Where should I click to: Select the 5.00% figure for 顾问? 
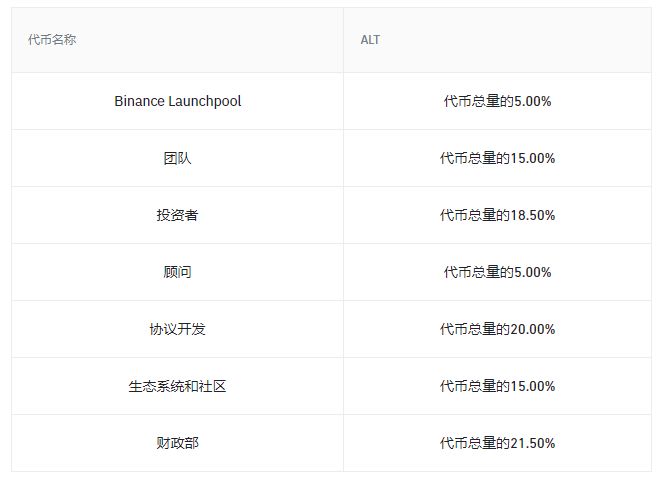tap(532, 272)
